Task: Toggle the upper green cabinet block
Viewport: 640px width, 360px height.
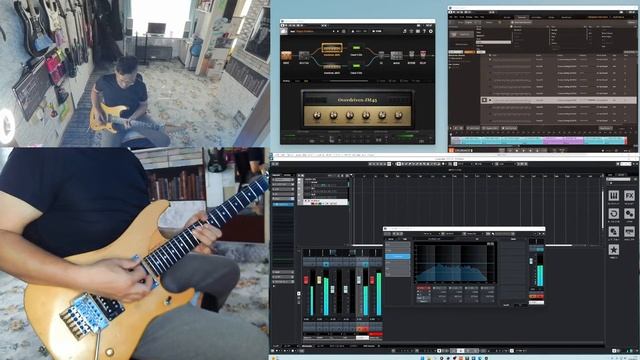Action: pyautogui.click(x=356, y=48)
